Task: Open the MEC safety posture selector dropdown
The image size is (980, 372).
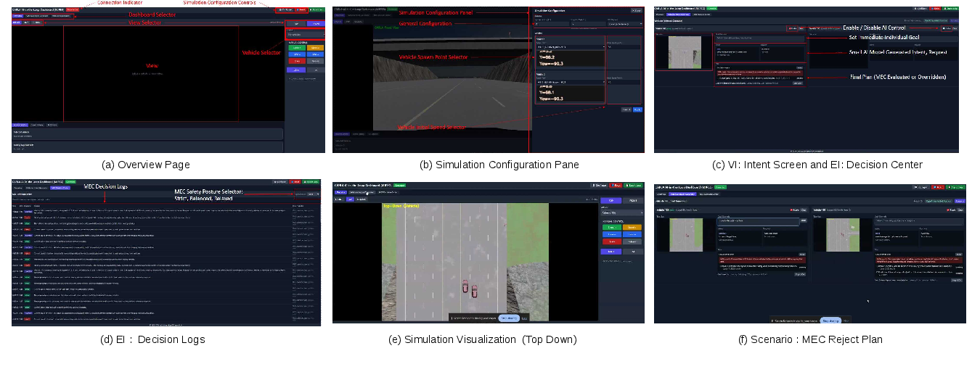Action: (x=314, y=194)
